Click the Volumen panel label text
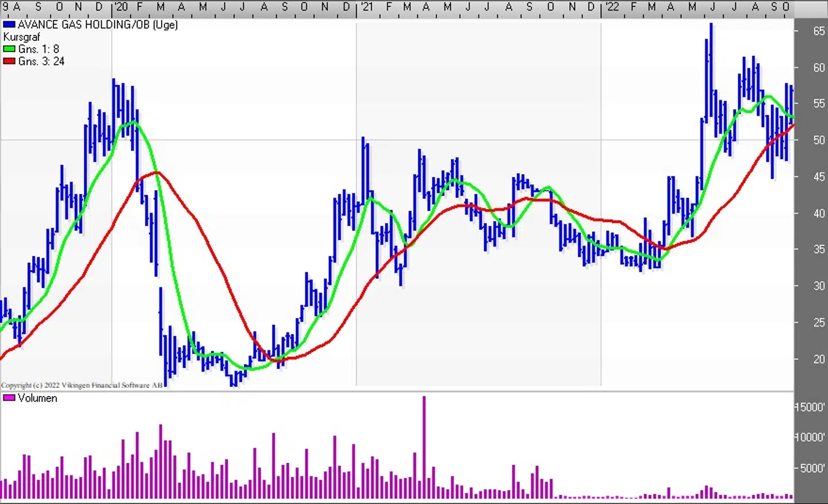 (37, 398)
